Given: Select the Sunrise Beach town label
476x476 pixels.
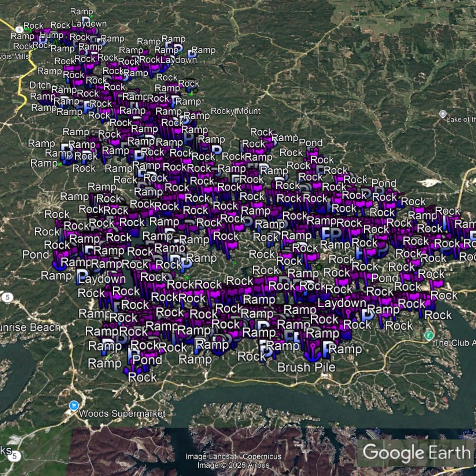Looking at the screenshot, I should point(30,327).
